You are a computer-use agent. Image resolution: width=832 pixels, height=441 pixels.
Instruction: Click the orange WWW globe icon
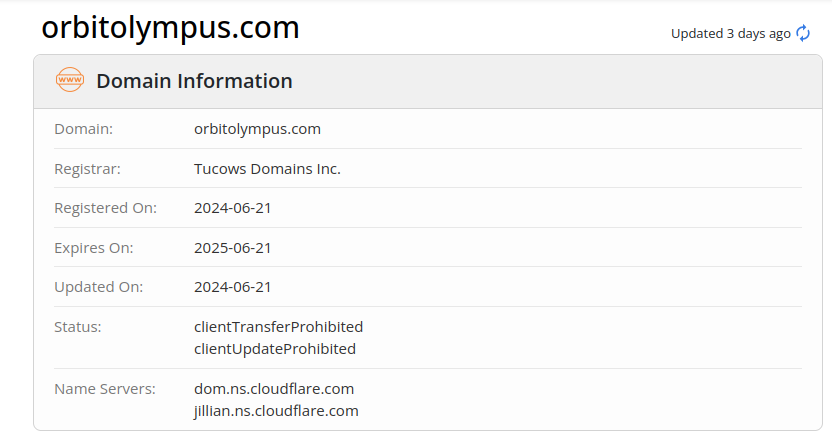pos(70,81)
